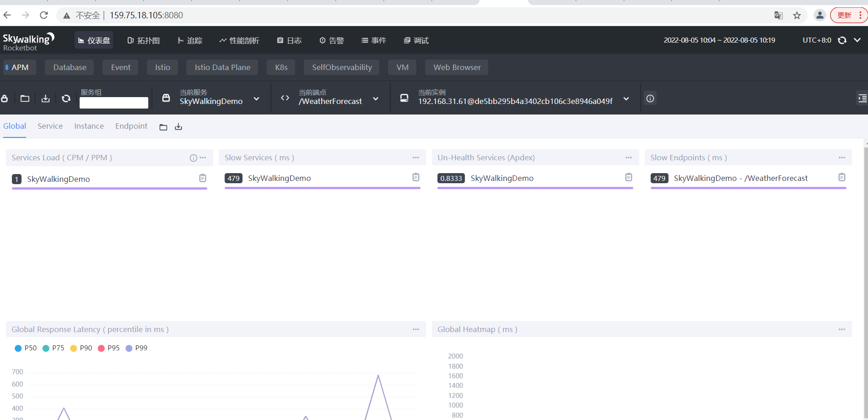Click the panel collapse icon at toolbar right edge
Screen dimensions: 868x420
[862, 98]
